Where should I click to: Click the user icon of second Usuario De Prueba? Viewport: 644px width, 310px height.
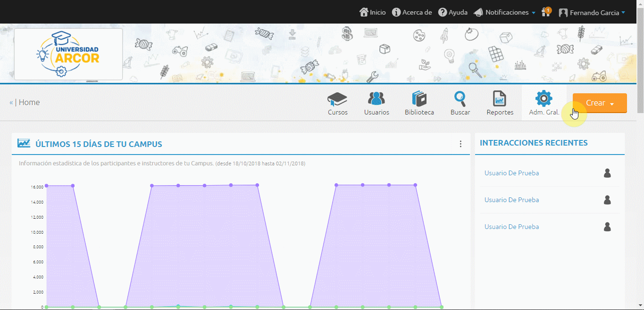607,200
